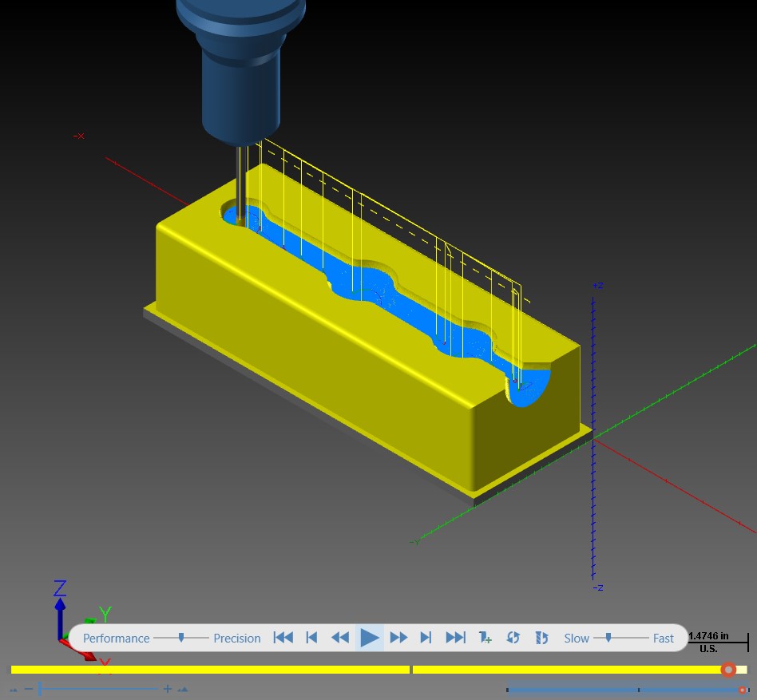Image resolution: width=757 pixels, height=700 pixels.
Task: Toggle the tool restart icon beside Slow
Action: 541,638
